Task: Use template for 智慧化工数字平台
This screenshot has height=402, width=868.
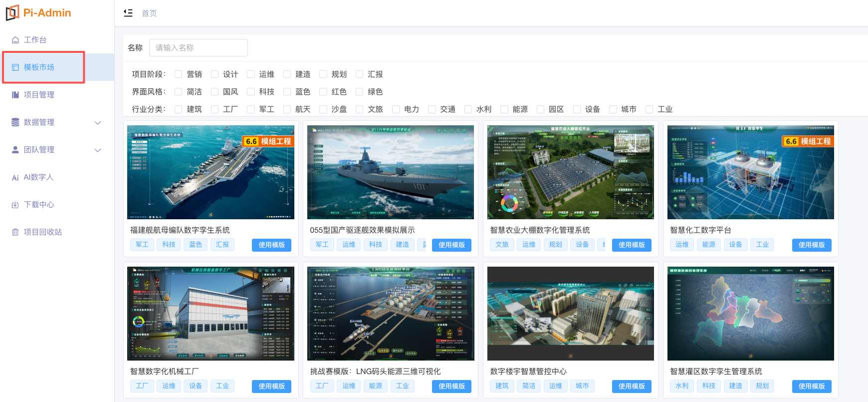Action: pyautogui.click(x=812, y=245)
